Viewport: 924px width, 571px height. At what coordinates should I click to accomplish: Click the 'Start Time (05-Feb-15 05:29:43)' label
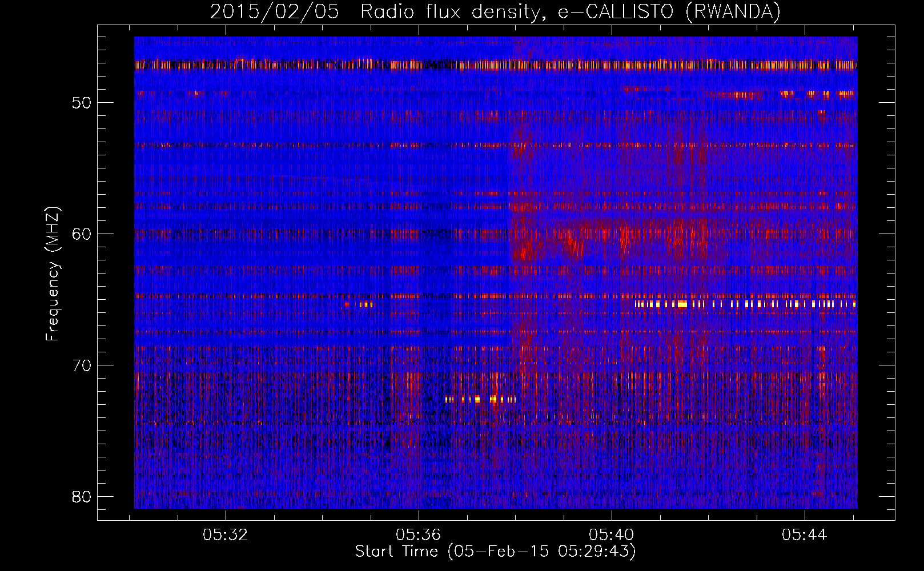pyautogui.click(x=495, y=552)
